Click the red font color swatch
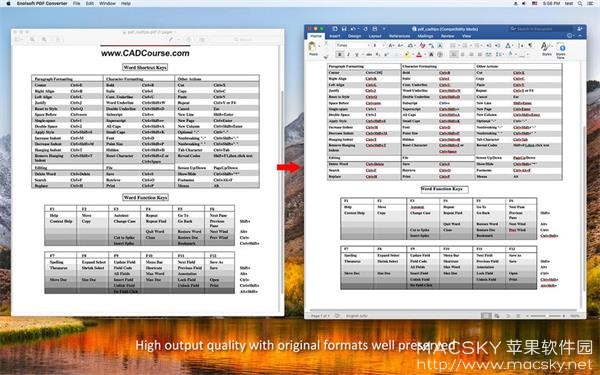600x375 pixels. point(419,55)
